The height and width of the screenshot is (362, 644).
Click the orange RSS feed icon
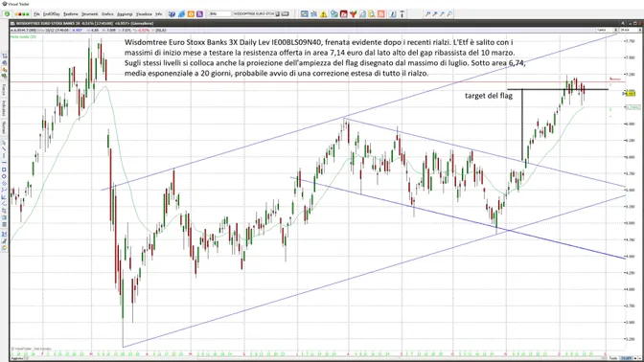pos(380,14)
